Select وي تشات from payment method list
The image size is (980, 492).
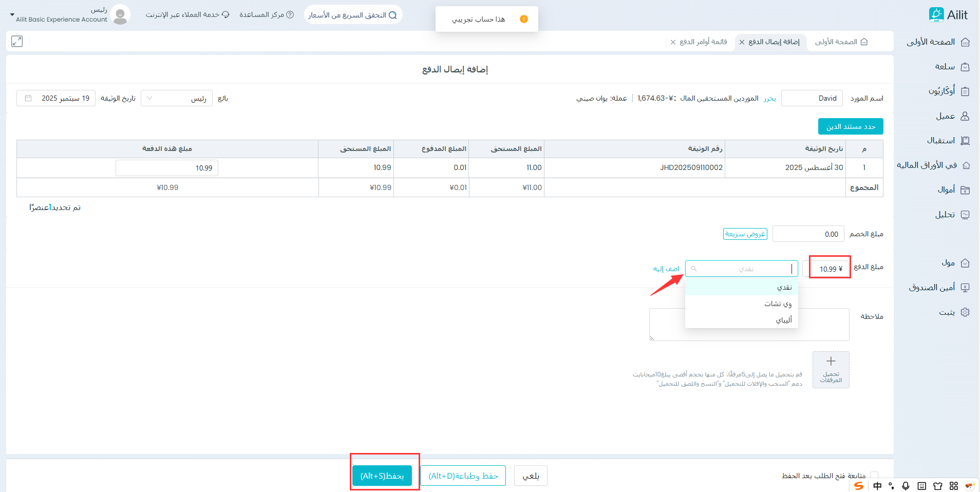tap(778, 304)
